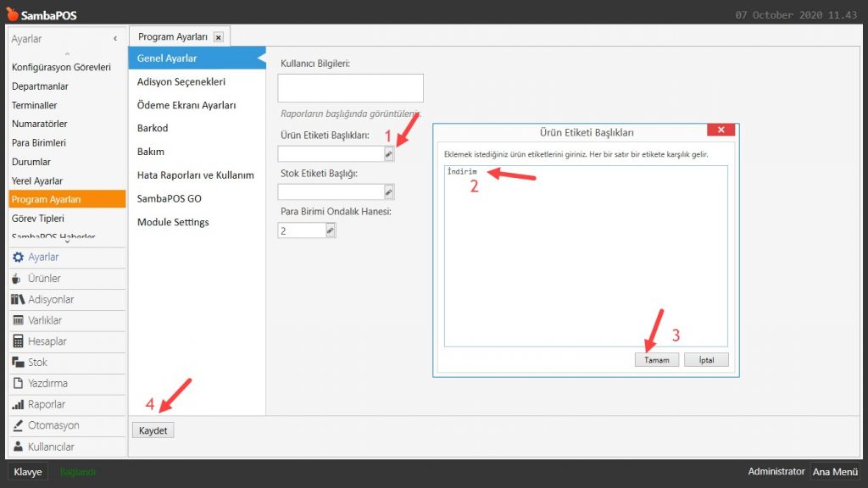
Task: Close the Program Ayarları tab with x
Action: click(x=219, y=37)
